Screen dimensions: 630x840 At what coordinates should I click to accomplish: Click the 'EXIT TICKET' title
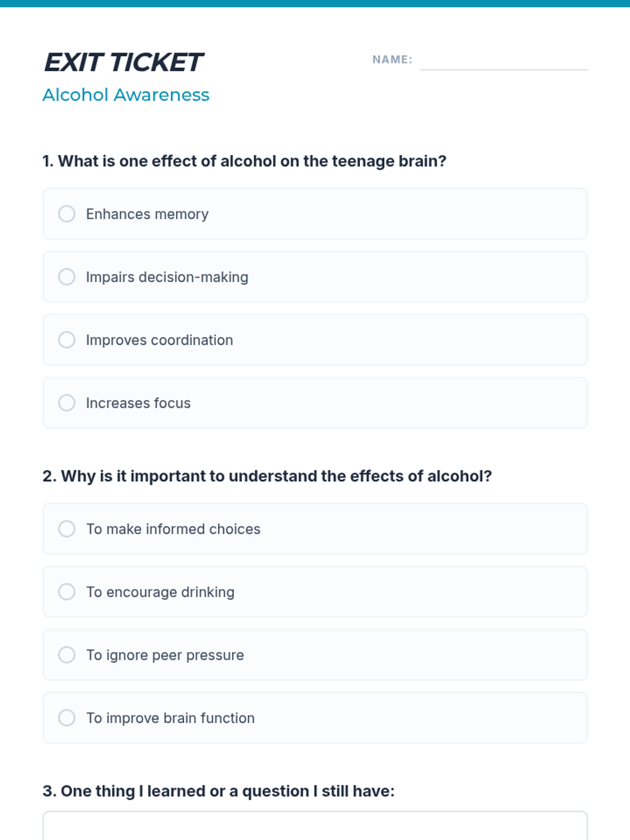coord(123,62)
